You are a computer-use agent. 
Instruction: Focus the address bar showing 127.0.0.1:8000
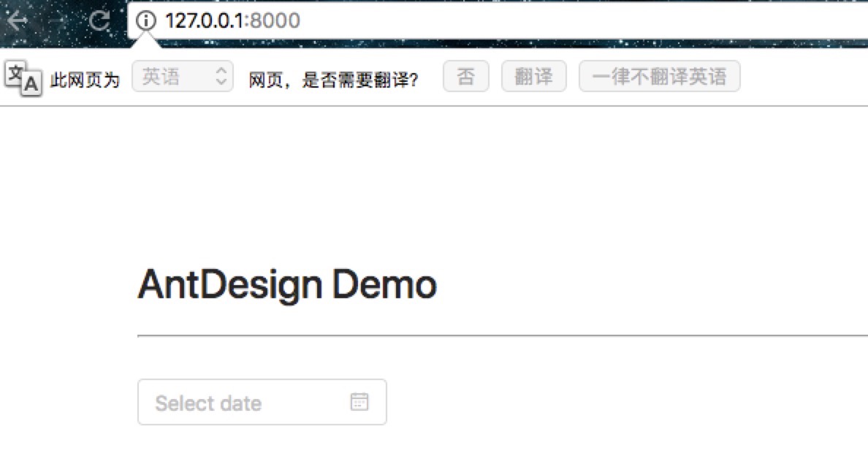click(x=498, y=20)
